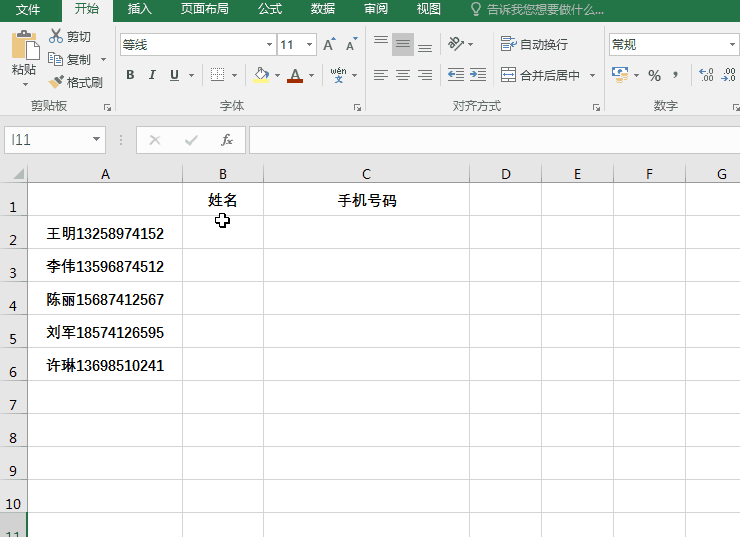Viewport: 740px width, 537px height.
Task: Center text horizontally
Action: [x=403, y=75]
